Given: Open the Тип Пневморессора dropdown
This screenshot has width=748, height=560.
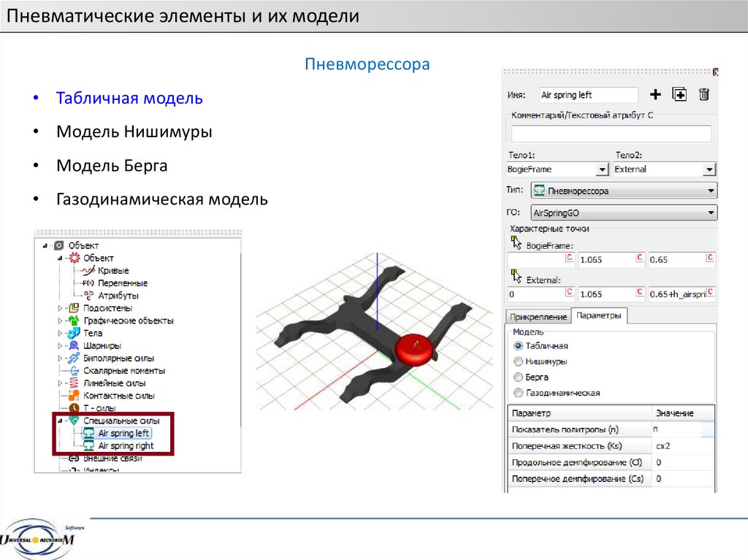Looking at the screenshot, I should 711,191.
